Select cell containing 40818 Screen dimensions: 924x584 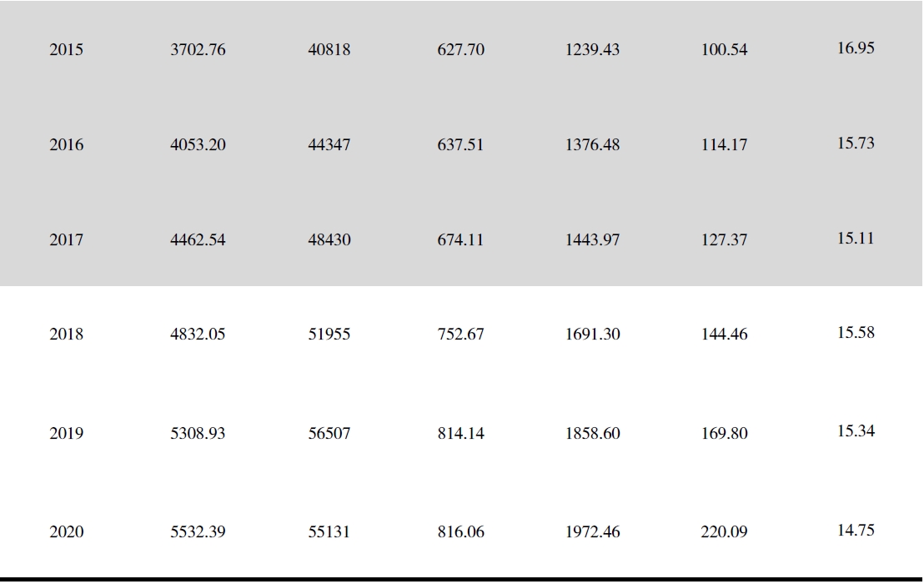(329, 49)
